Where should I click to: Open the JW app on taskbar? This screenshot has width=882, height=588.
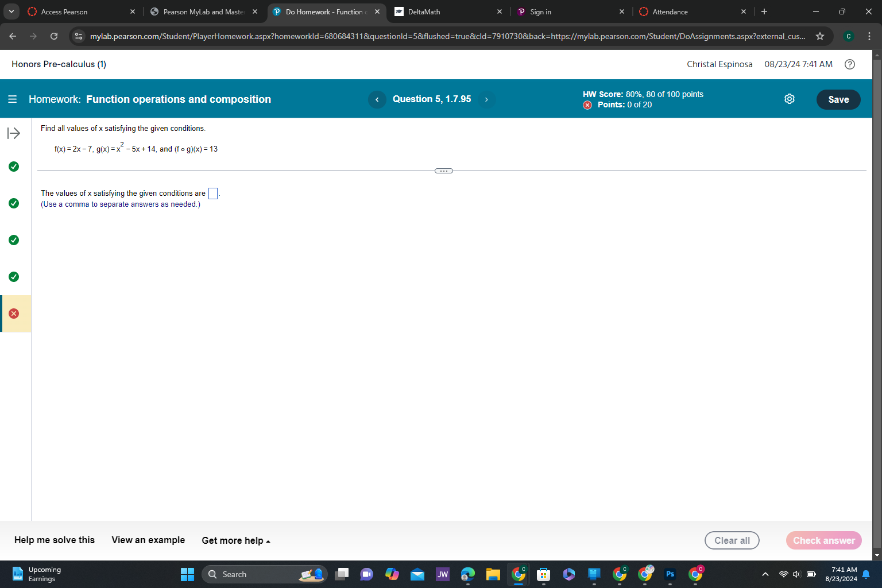[x=443, y=574]
